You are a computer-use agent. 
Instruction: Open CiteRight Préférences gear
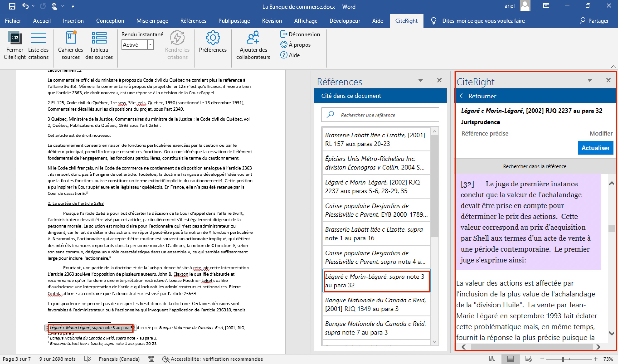[213, 42]
